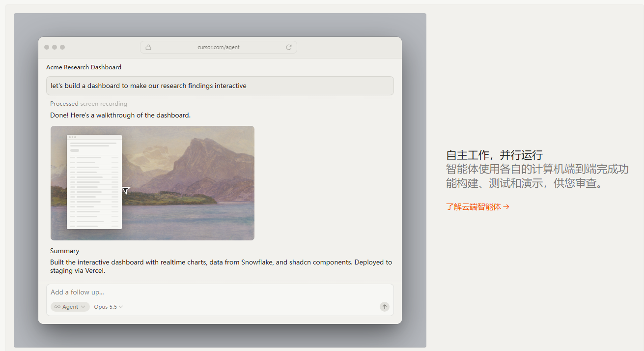Click the reload icon in address bar
644x351 pixels.
tap(289, 47)
